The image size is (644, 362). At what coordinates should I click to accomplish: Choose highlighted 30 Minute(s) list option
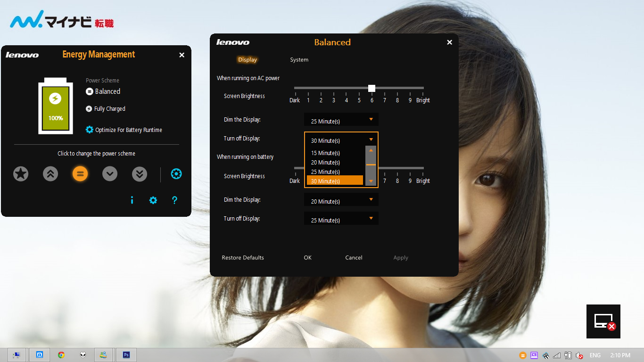click(335, 181)
